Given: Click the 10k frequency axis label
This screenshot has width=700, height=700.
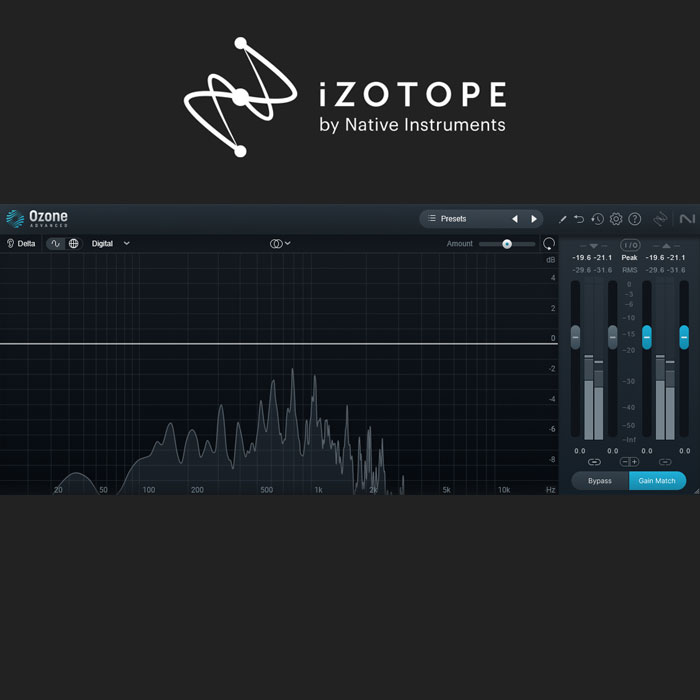Looking at the screenshot, I should pyautogui.click(x=504, y=490).
